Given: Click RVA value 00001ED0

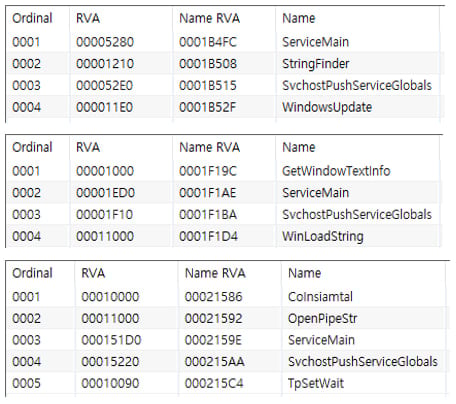Looking at the screenshot, I should pos(105,193).
